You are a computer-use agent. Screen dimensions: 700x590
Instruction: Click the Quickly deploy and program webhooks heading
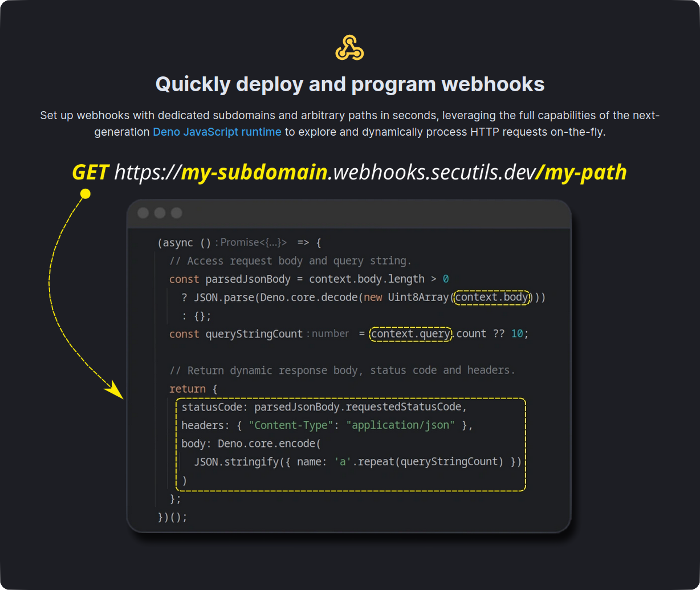click(350, 84)
